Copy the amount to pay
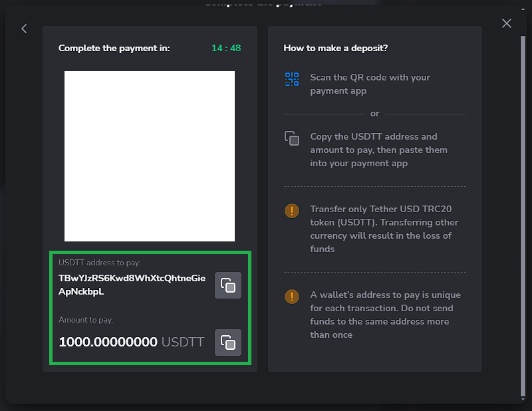Image resolution: width=532 pixels, height=411 pixels. pyautogui.click(x=227, y=342)
